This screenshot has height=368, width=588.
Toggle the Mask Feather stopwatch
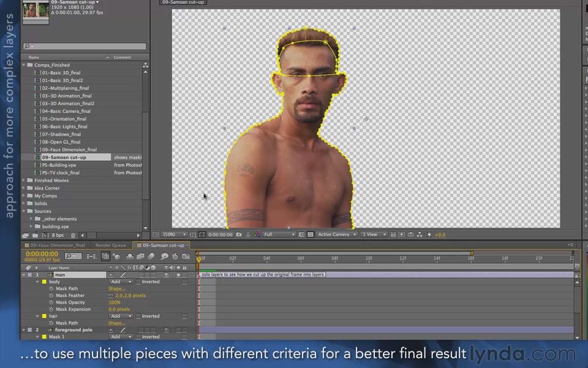click(x=51, y=296)
